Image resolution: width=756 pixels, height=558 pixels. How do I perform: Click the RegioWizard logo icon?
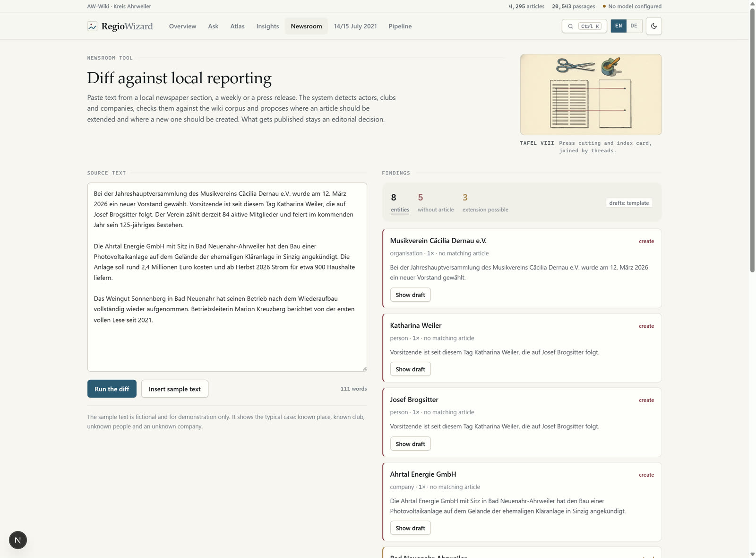click(92, 26)
